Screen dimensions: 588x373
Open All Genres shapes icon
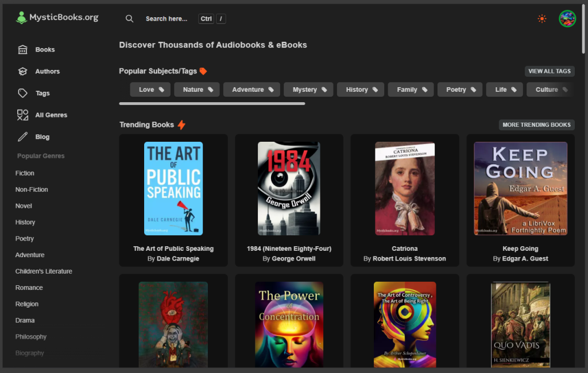(x=23, y=115)
